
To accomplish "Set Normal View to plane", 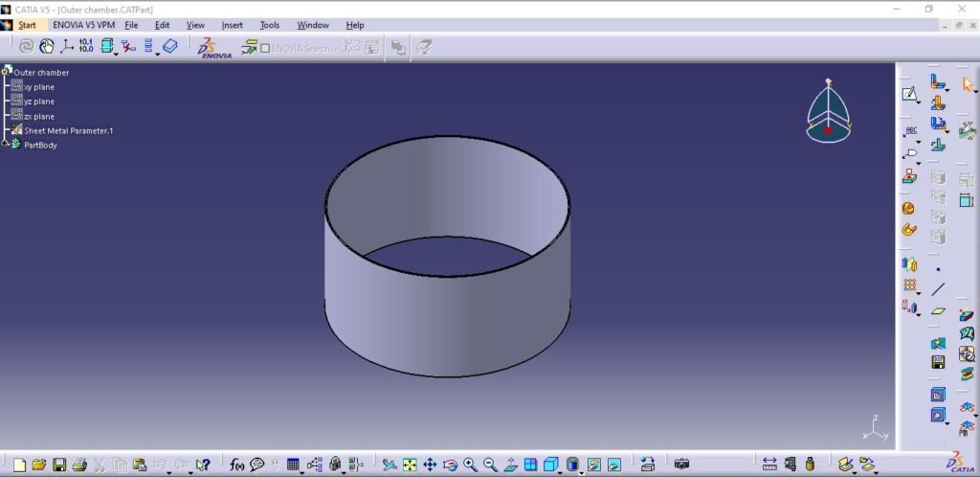I will tap(511, 465).
